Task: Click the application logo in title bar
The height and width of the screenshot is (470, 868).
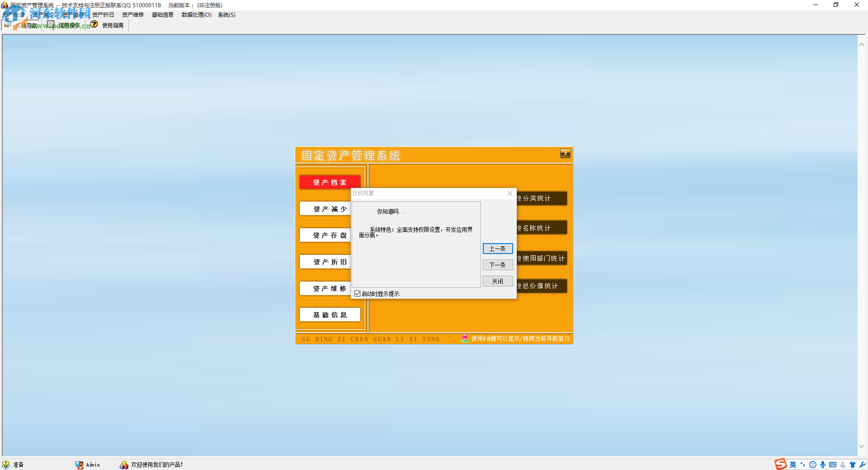Action: click(x=5, y=5)
